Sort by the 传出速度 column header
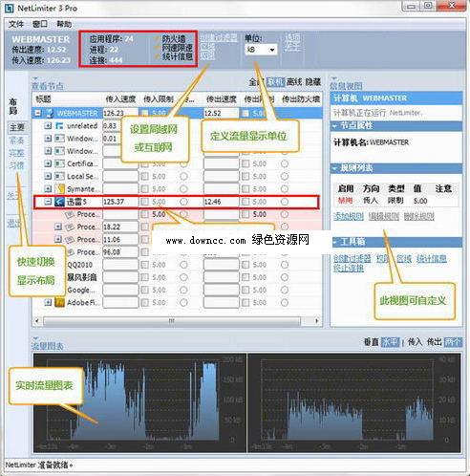This screenshot has height=476, width=470. coord(222,99)
